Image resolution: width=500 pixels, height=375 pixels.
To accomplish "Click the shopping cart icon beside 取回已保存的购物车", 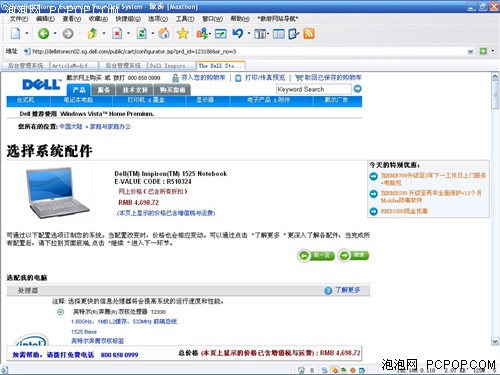I will tap(299, 78).
